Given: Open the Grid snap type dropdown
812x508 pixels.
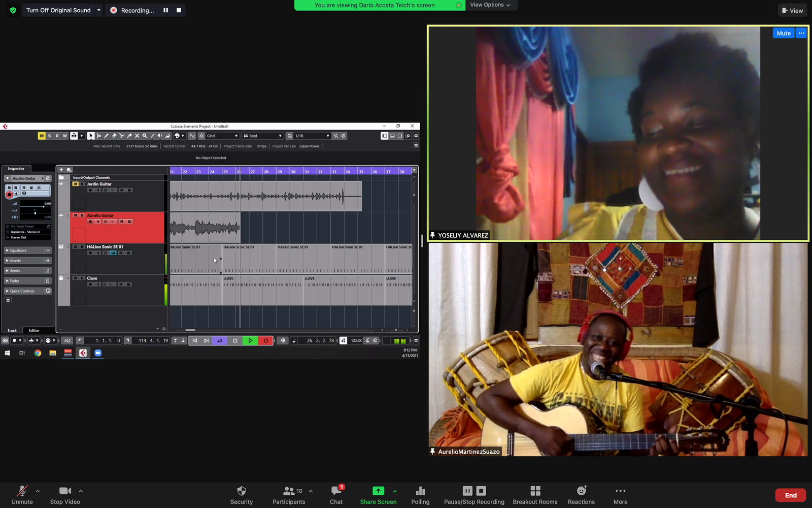Looking at the screenshot, I should tap(222, 136).
